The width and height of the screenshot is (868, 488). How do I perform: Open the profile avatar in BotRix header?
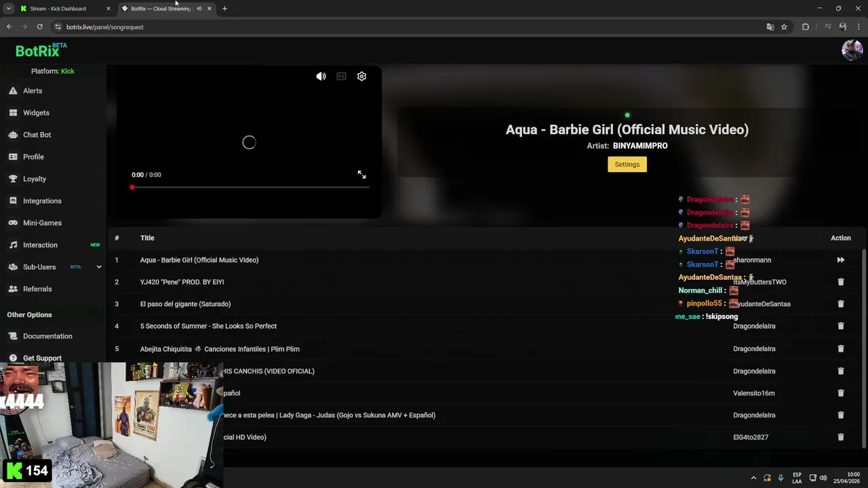(x=852, y=50)
